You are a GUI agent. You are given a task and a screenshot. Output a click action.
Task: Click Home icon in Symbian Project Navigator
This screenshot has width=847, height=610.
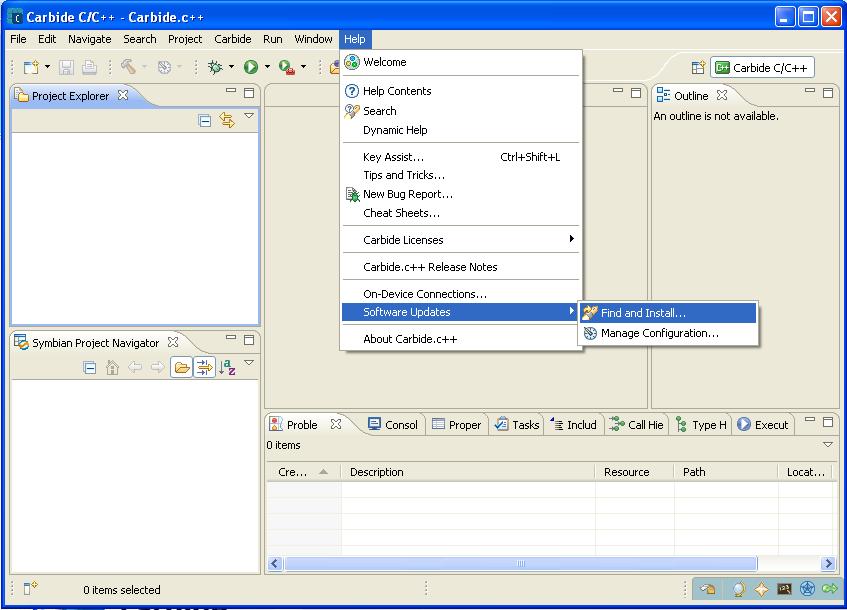[x=112, y=367]
